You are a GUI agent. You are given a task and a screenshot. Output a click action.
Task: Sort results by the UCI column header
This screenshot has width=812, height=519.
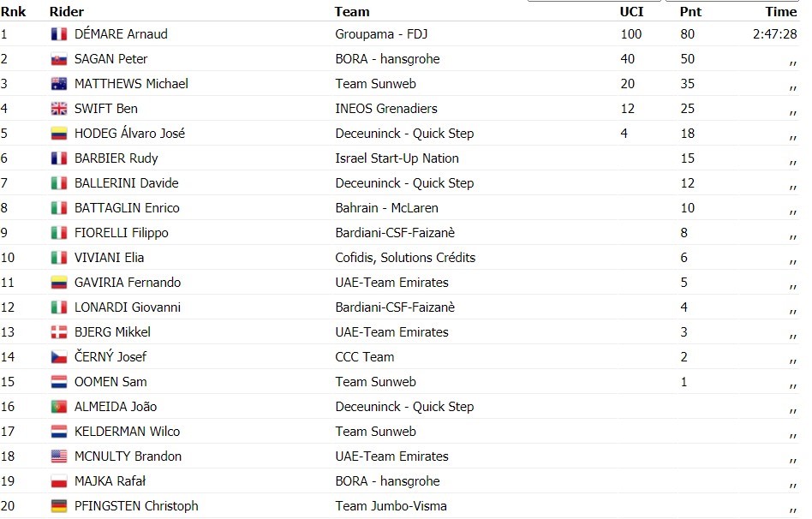pos(632,12)
